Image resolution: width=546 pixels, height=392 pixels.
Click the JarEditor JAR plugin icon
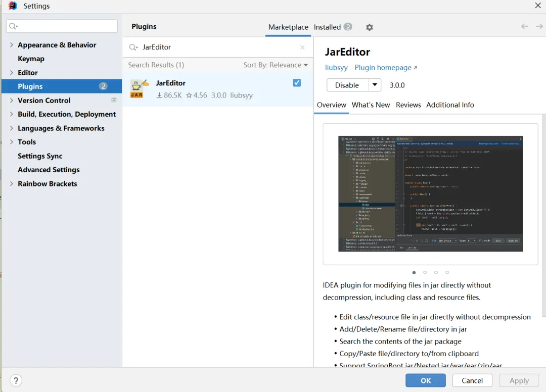139,89
